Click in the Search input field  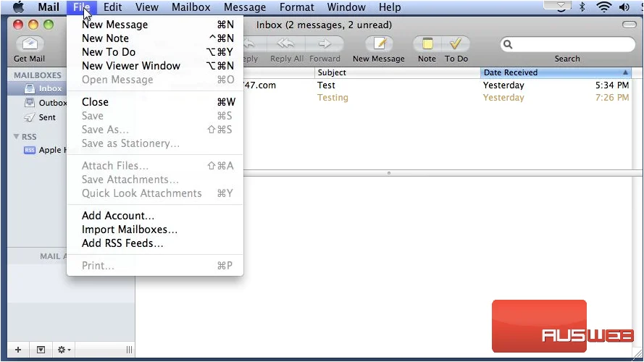tap(568, 44)
